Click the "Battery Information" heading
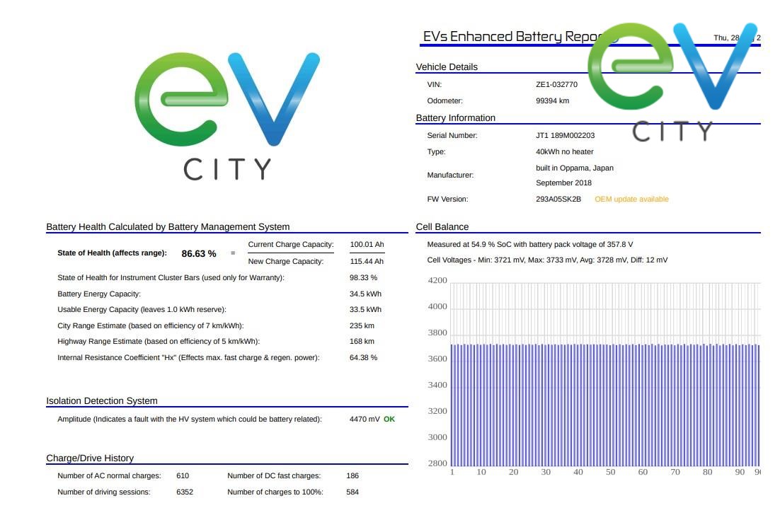Screen dimensions: 780x532 (x=456, y=118)
